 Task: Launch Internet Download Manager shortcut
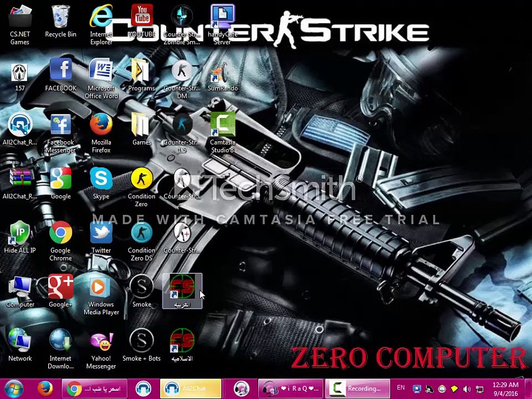point(61,349)
